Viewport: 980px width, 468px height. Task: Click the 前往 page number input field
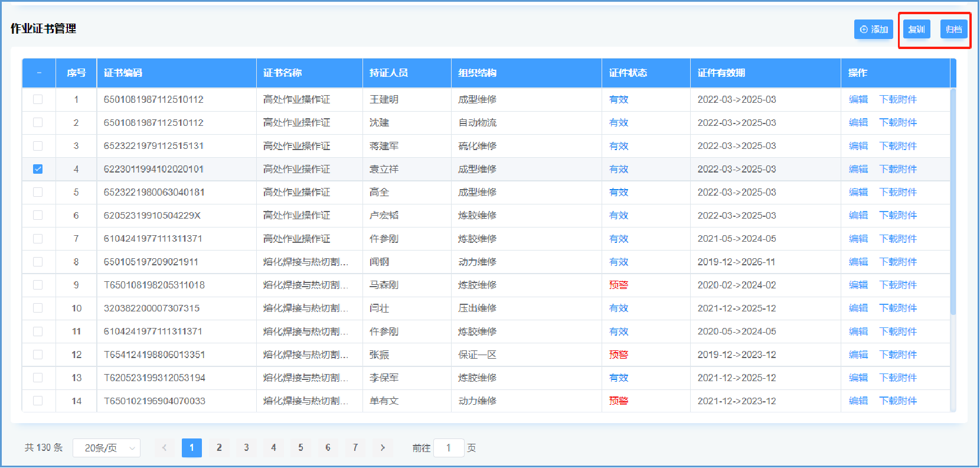449,448
